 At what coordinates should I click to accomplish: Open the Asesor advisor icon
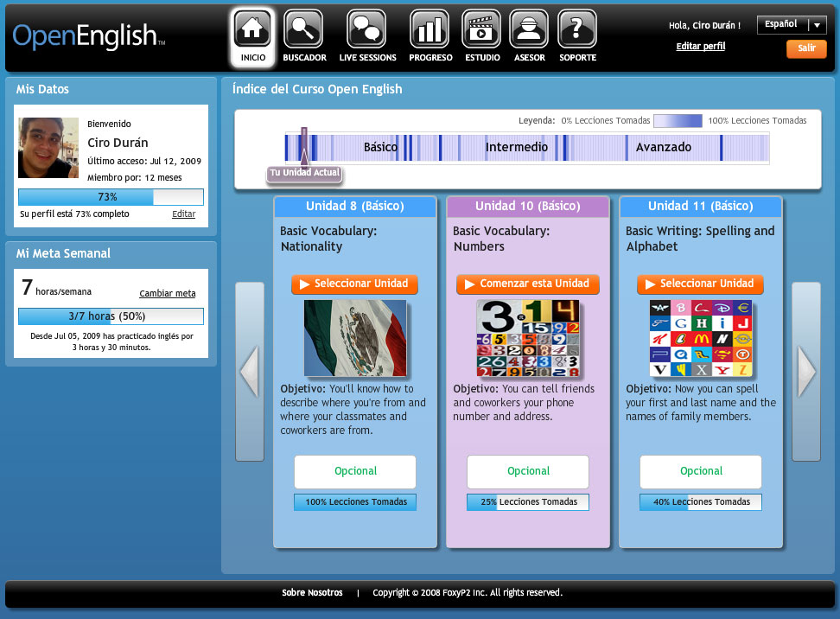(x=529, y=29)
